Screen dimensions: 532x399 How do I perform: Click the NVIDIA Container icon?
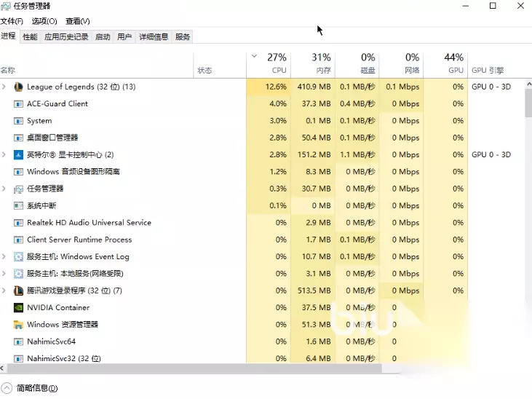pyautogui.click(x=18, y=308)
